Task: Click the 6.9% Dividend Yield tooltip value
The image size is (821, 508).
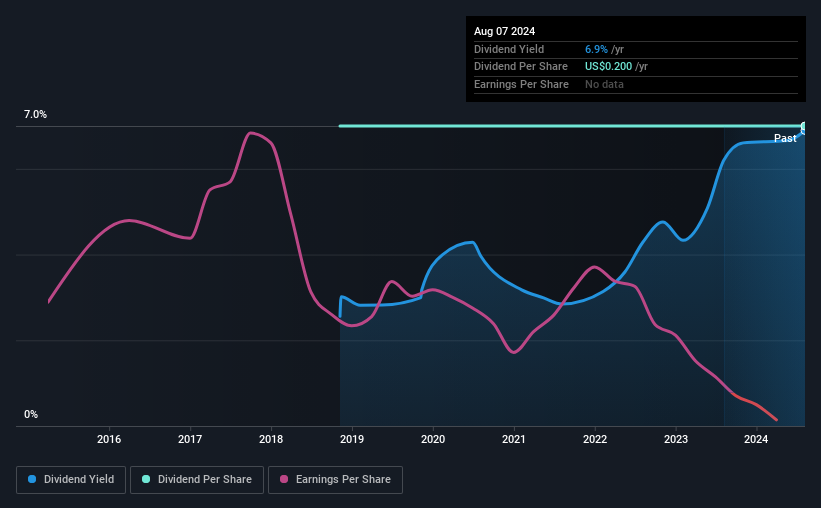Action: pyautogui.click(x=596, y=49)
